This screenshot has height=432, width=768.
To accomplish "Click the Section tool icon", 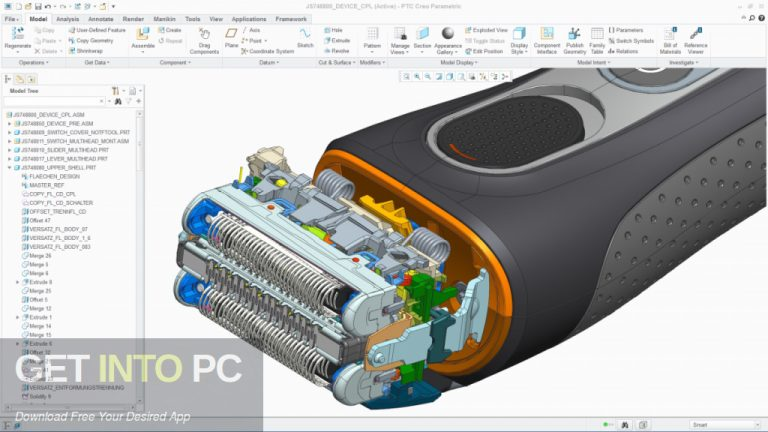I will click(x=422, y=34).
